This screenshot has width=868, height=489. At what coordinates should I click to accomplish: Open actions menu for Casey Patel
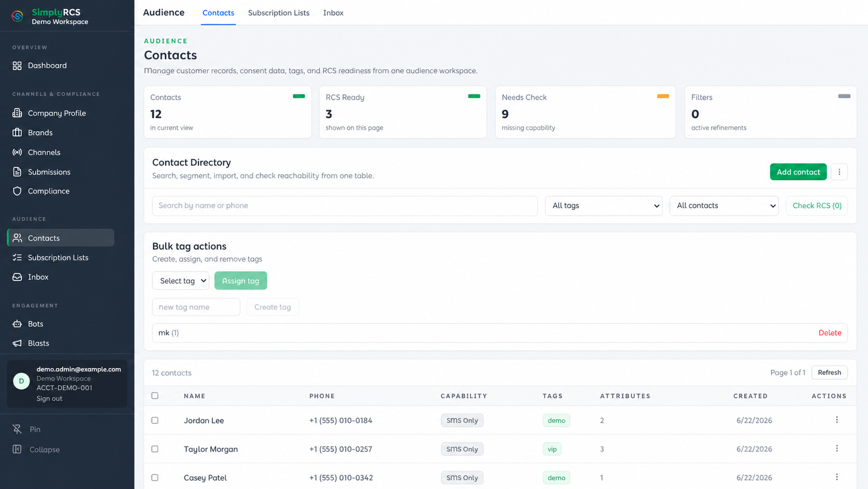coord(837,477)
